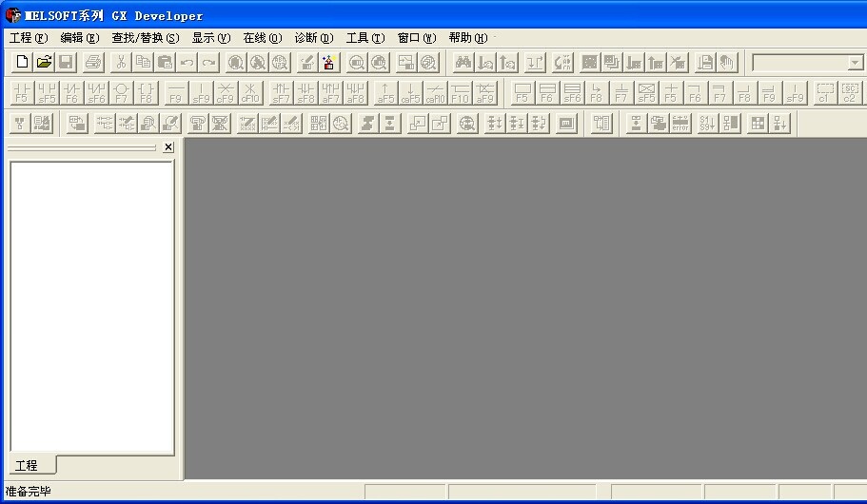Insert parallel closed contact sF6 button
The image size is (867, 504).
tap(97, 92)
